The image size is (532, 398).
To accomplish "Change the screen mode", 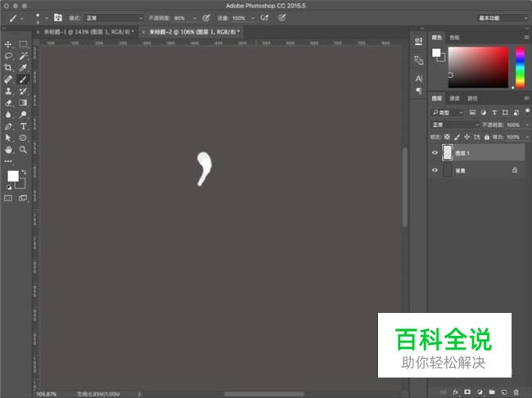I will 23,198.
